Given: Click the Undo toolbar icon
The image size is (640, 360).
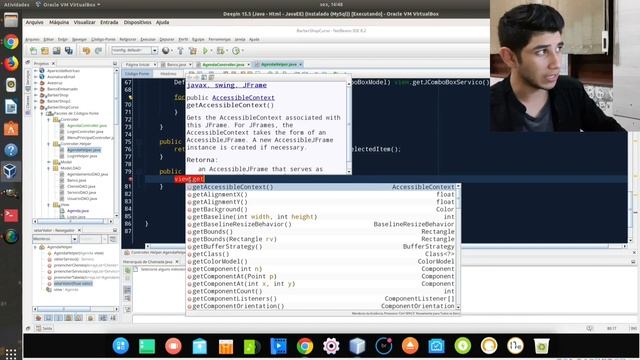Looking at the screenshot, I should point(86,51).
